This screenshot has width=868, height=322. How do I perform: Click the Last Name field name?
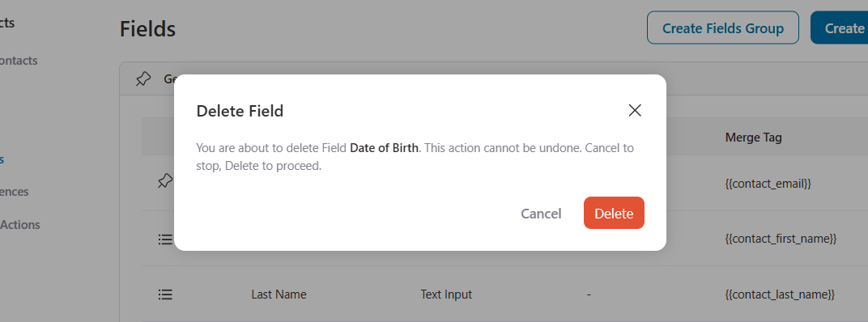tap(279, 294)
